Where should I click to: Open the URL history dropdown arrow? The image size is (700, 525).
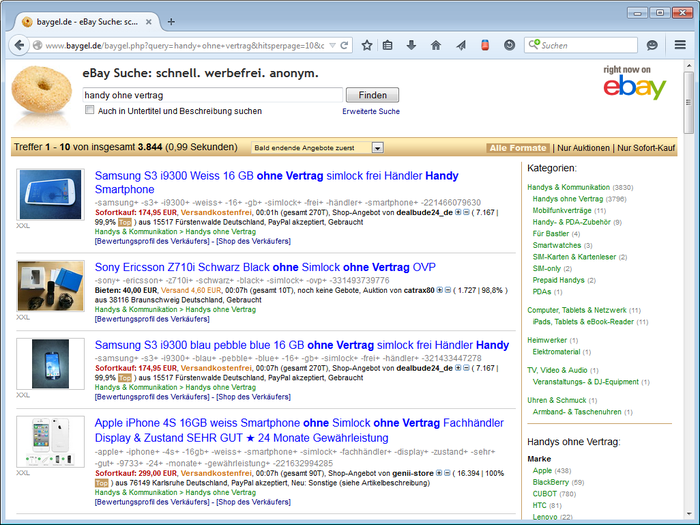click(x=332, y=45)
